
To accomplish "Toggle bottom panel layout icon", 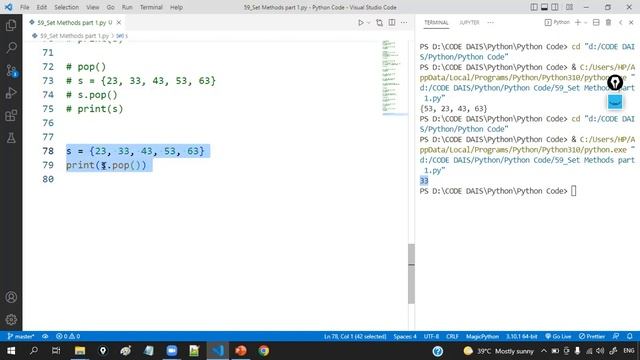I will point(544,7).
